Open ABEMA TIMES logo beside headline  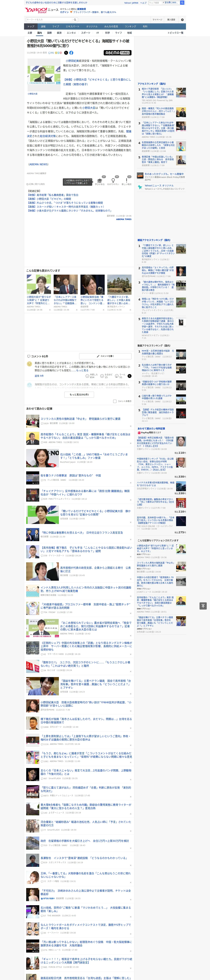point(117,53)
